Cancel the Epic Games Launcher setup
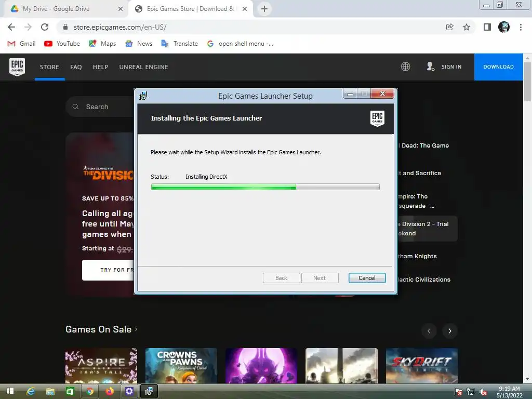Screen dimensions: 532x399 point(367,278)
